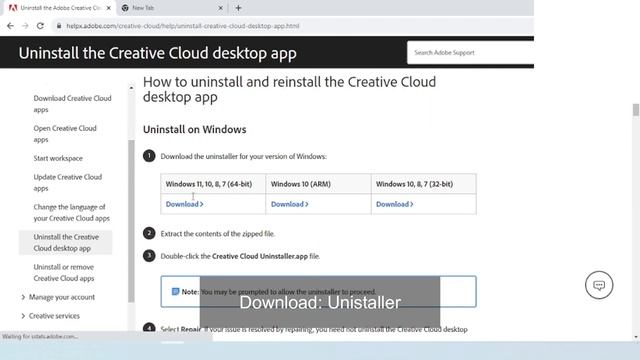Screen dimensions: 640x360
Task: Click the address bar URL
Action: [183, 26]
